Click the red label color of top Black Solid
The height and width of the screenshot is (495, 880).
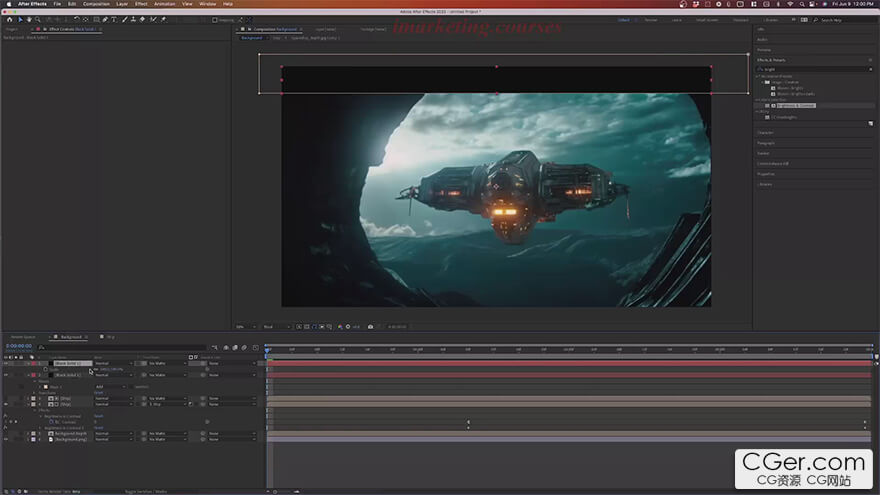[x=33, y=363]
